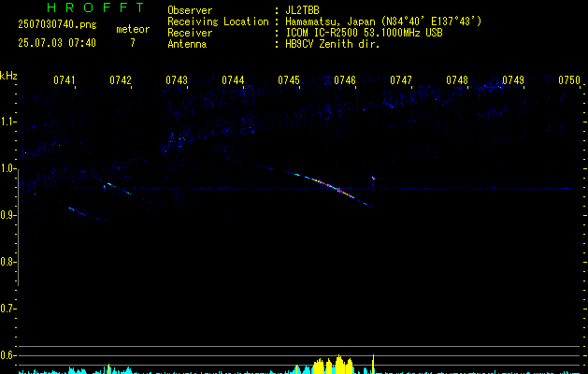Click the Observer label
588x374 pixels.
tap(190, 10)
